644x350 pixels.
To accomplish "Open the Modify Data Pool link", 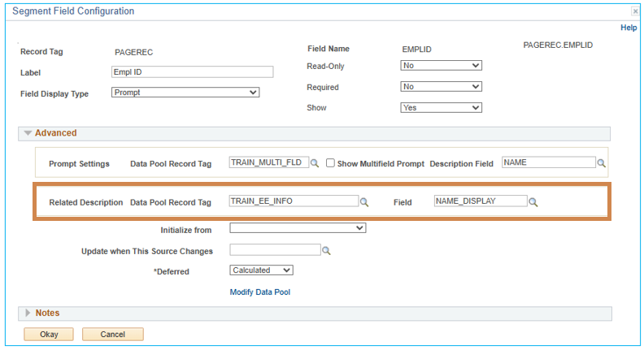I will [x=260, y=292].
